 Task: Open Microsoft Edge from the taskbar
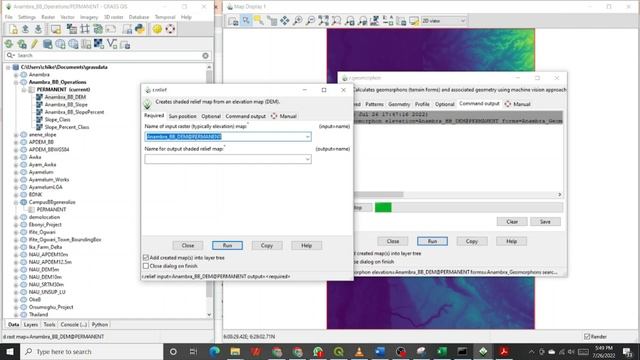[x=214, y=351]
